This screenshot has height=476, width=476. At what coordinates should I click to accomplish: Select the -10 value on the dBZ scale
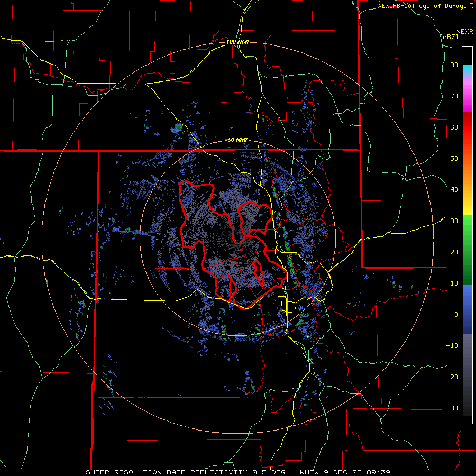pos(452,346)
